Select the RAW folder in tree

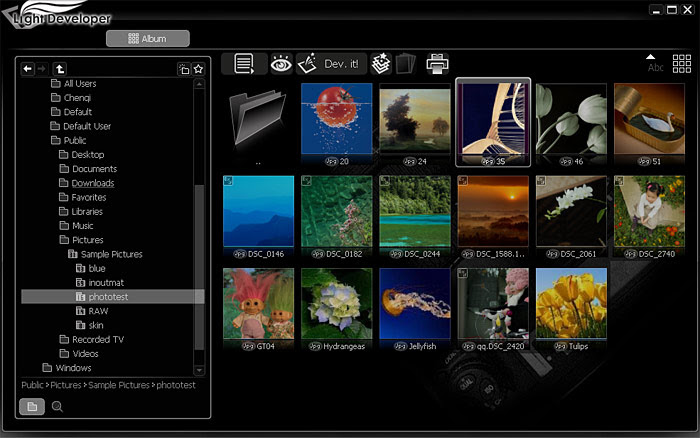(x=98, y=311)
